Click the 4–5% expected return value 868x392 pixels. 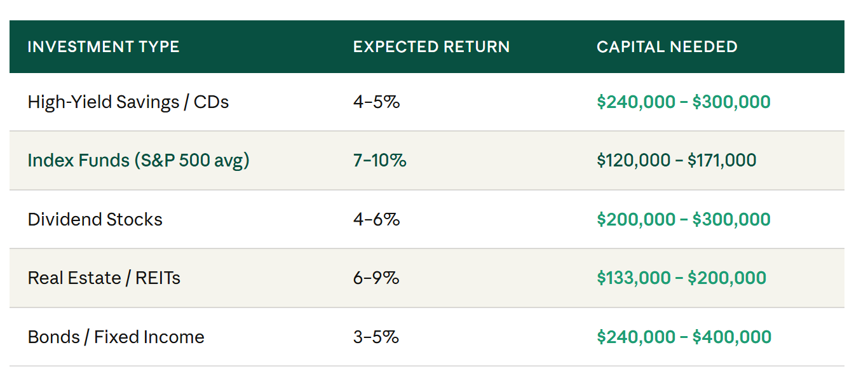click(x=376, y=102)
